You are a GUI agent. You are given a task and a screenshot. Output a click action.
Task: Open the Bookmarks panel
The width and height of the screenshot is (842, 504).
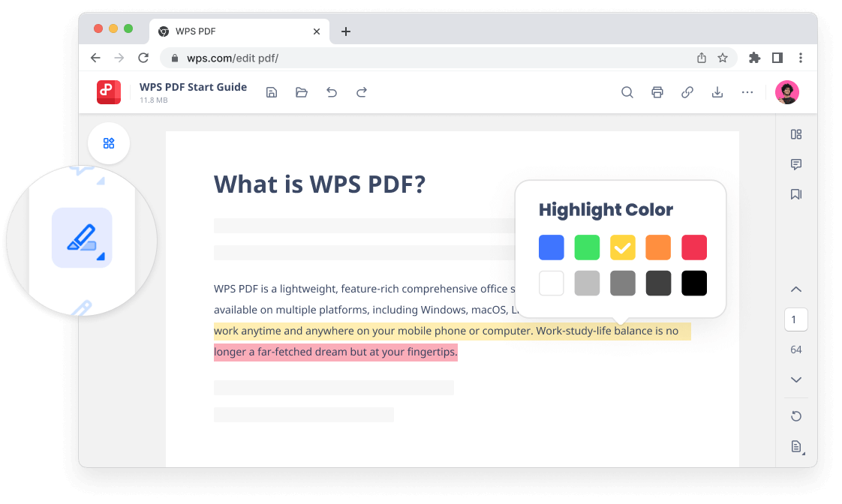(795, 193)
